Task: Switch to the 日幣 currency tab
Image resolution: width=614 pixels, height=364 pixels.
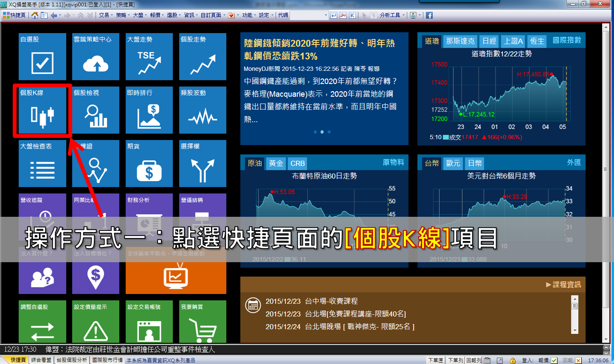Action: coord(475,163)
